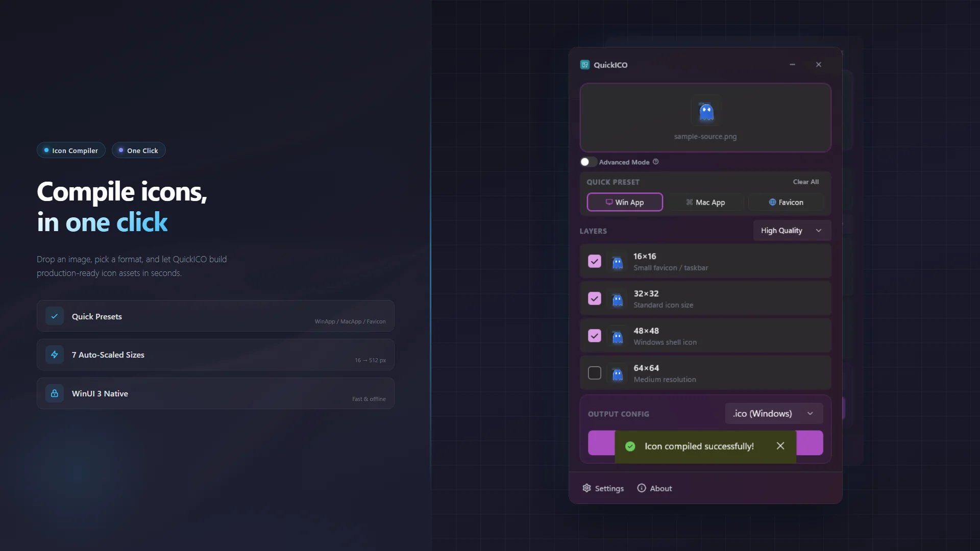Click the WinUI 3 Native lock icon

click(x=55, y=393)
